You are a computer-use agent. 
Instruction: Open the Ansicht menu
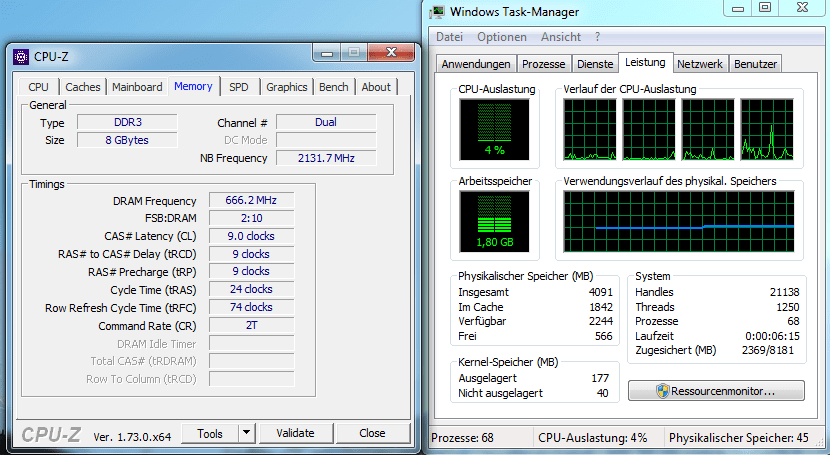561,37
